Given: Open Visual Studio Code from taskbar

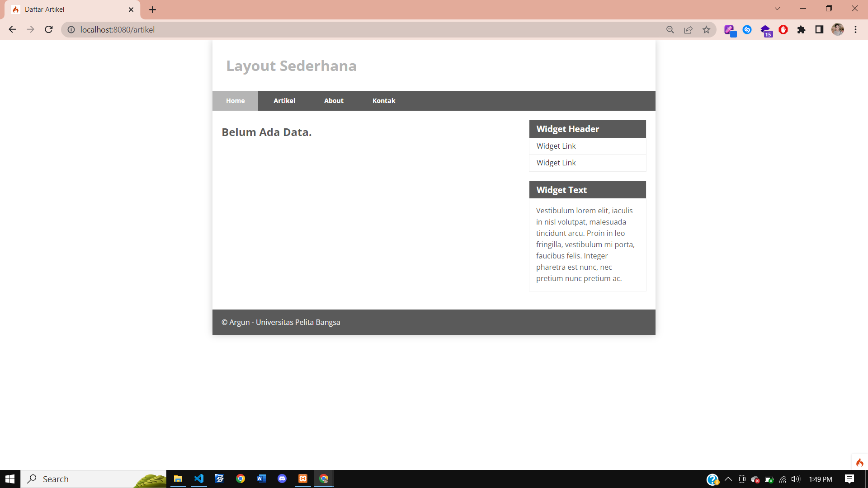Looking at the screenshot, I should click(x=199, y=479).
